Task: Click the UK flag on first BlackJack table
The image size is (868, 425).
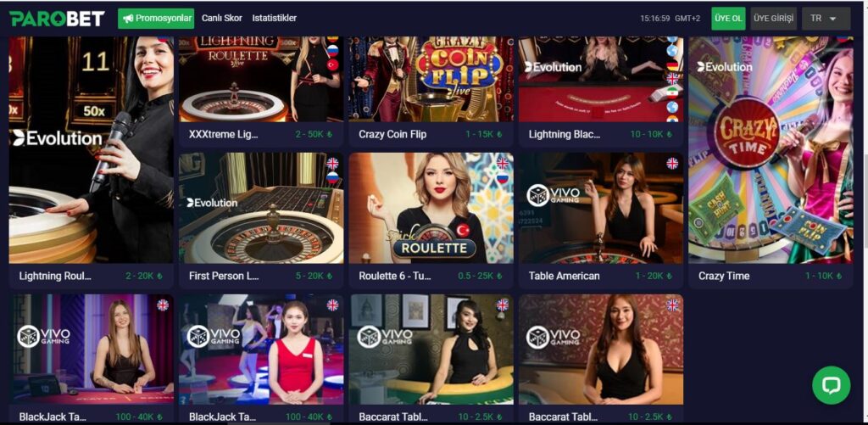Action: (163, 305)
